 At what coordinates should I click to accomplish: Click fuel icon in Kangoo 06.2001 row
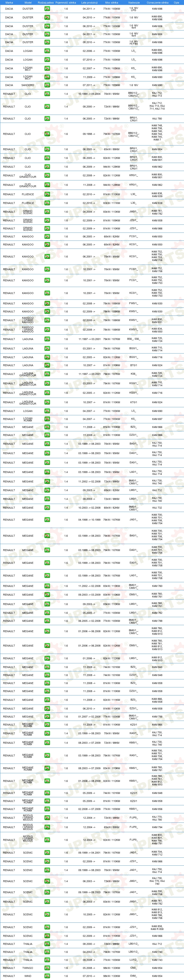[x=47, y=257]
